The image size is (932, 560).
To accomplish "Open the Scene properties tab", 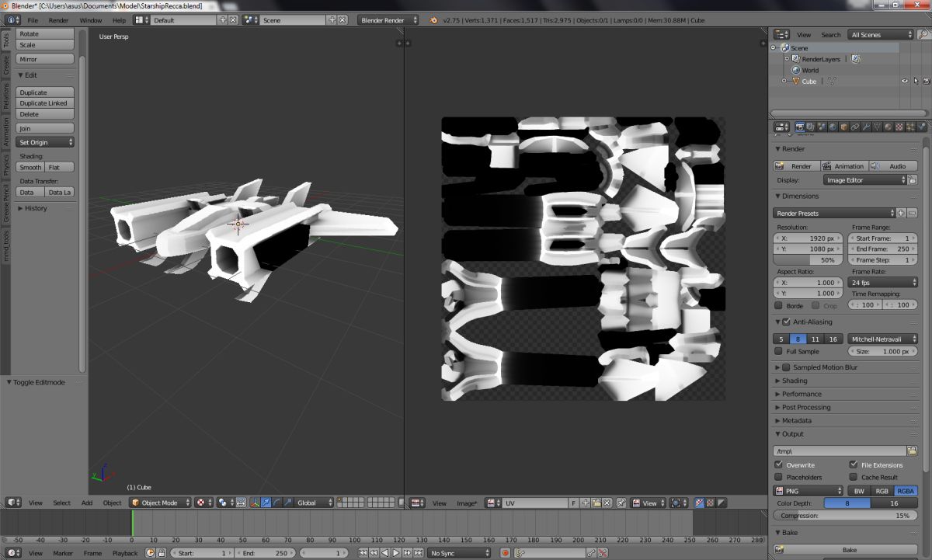I will point(822,127).
